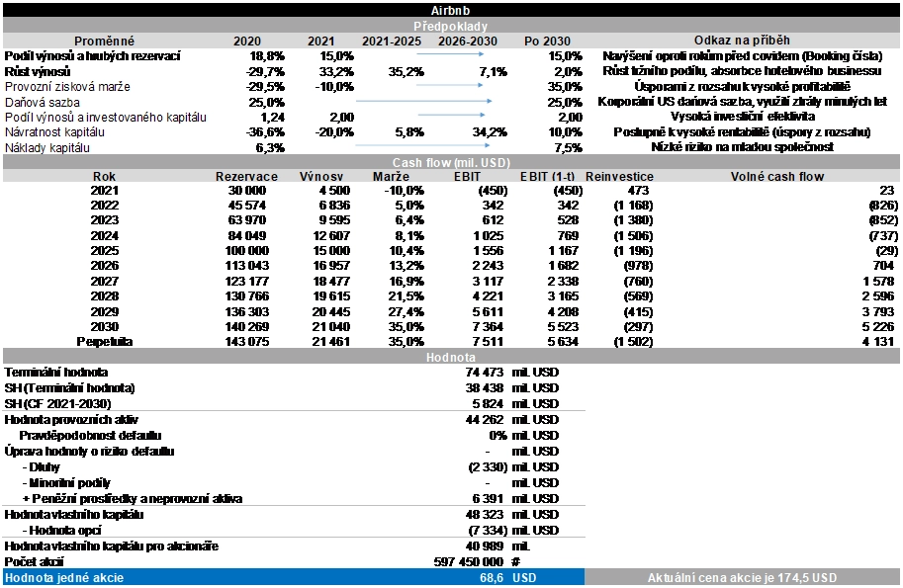Image resolution: width=903 pixels, height=588 pixels.
Task: Select the Provozní zisková marže label
Action: pos(67,87)
